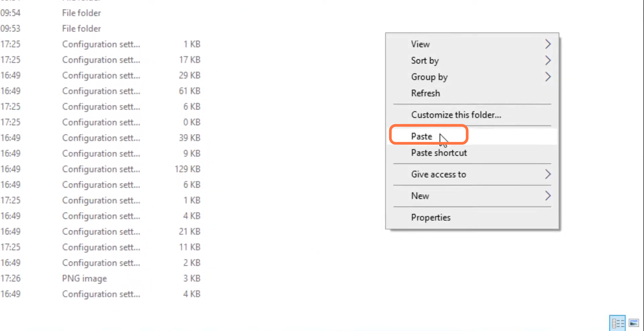Viewport: 644px width, 331px height.
Task: Click the 39 KB file row
Action: (x=101, y=138)
